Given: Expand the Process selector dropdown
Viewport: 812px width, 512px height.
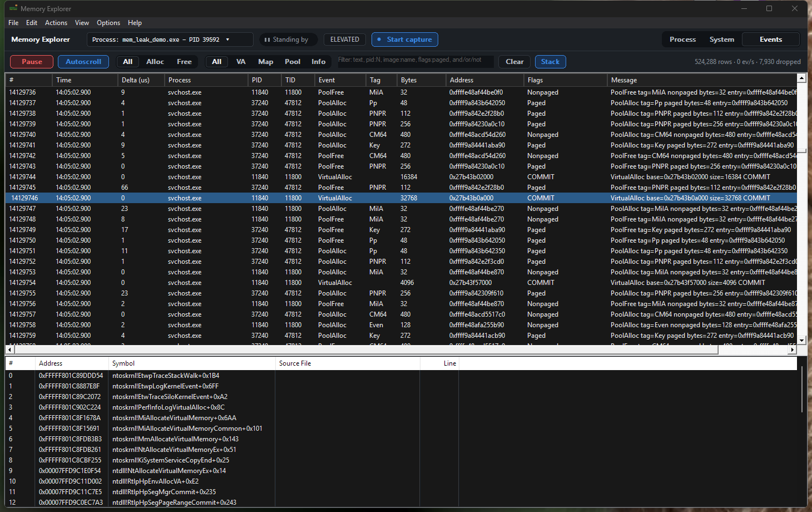Looking at the screenshot, I should (170, 40).
